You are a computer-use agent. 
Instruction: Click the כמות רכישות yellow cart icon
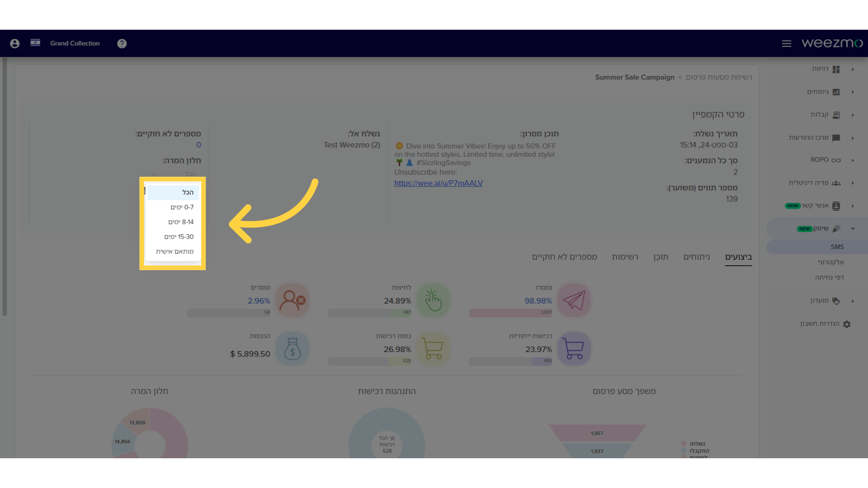[433, 349]
